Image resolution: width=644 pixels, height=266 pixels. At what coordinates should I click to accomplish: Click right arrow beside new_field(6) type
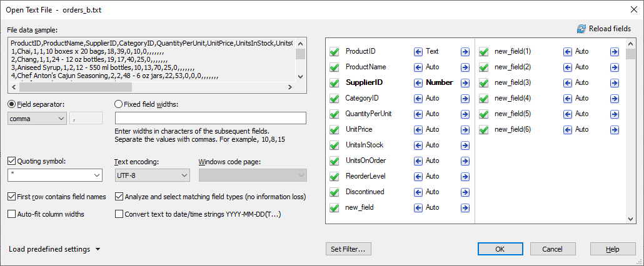point(615,129)
